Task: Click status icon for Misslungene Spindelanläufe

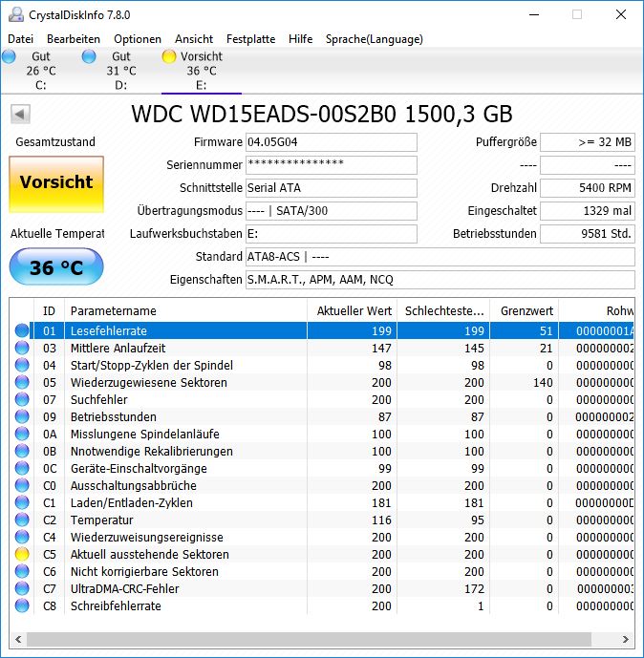Action: (22, 434)
